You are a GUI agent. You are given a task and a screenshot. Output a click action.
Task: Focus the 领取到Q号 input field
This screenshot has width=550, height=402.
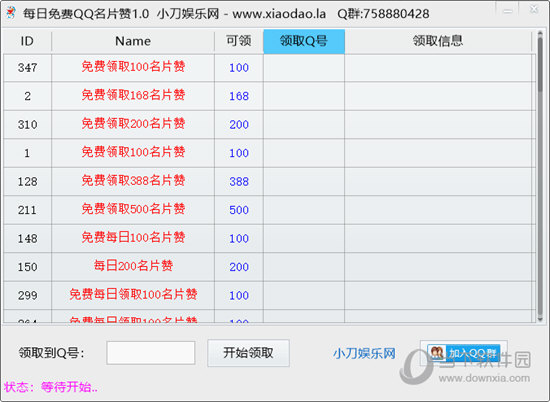[x=151, y=353]
